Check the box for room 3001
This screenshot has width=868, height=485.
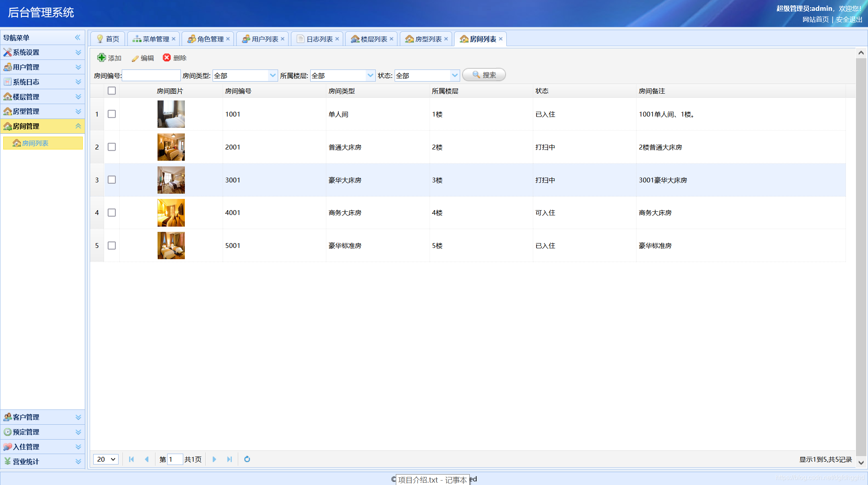112,180
